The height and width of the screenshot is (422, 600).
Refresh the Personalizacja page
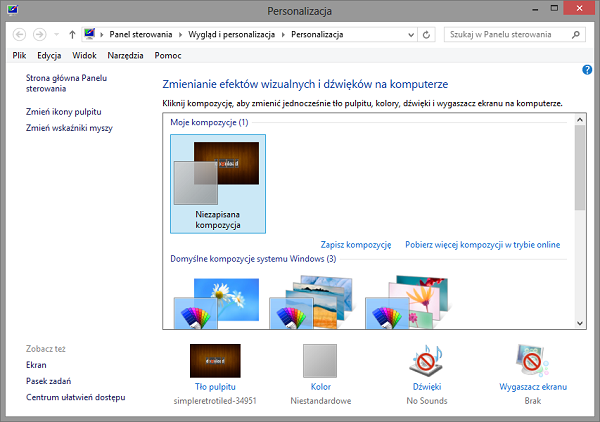pyautogui.click(x=426, y=35)
